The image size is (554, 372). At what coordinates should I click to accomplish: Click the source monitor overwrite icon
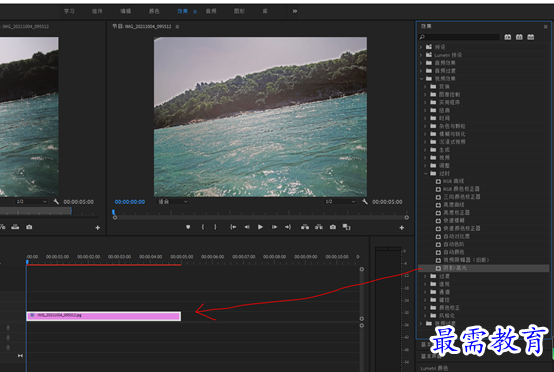click(x=15, y=227)
